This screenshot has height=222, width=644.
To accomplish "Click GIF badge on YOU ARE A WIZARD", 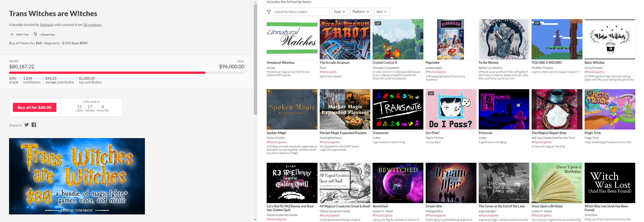I will click(537, 23).
